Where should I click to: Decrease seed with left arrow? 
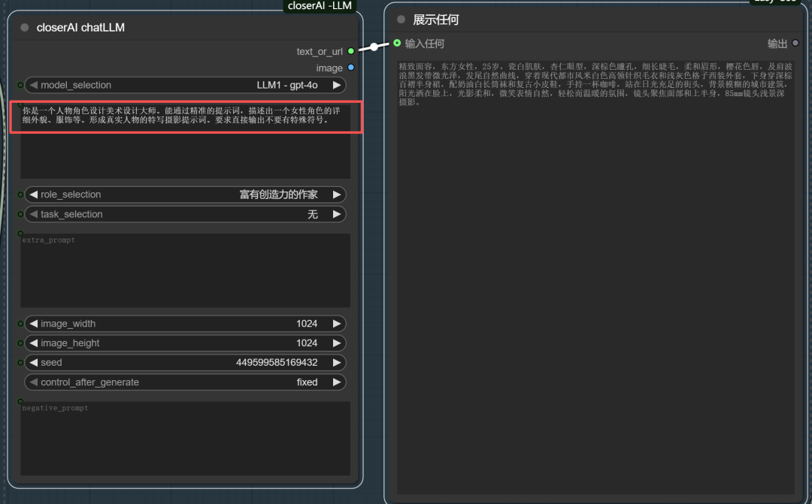(34, 363)
